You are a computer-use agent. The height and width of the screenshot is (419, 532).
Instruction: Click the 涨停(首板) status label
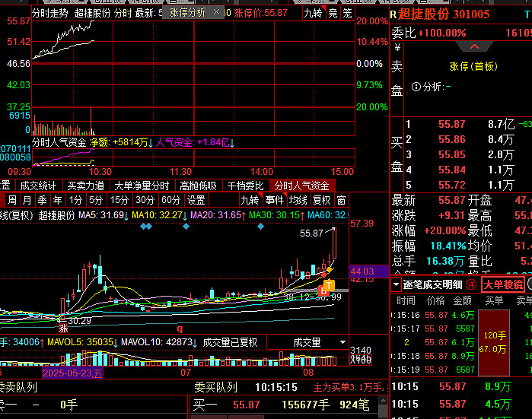(473, 66)
